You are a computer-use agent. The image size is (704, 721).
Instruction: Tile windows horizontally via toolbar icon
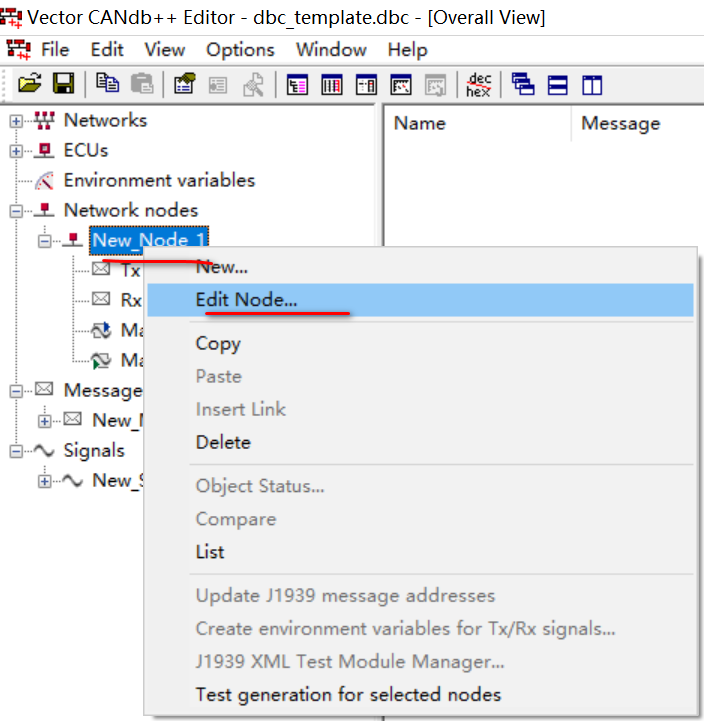557,85
